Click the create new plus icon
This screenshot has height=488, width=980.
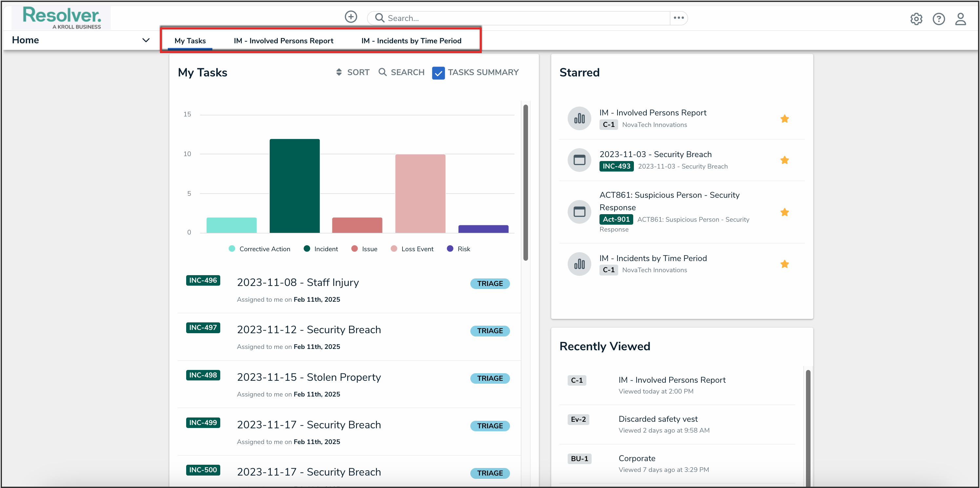point(351,17)
